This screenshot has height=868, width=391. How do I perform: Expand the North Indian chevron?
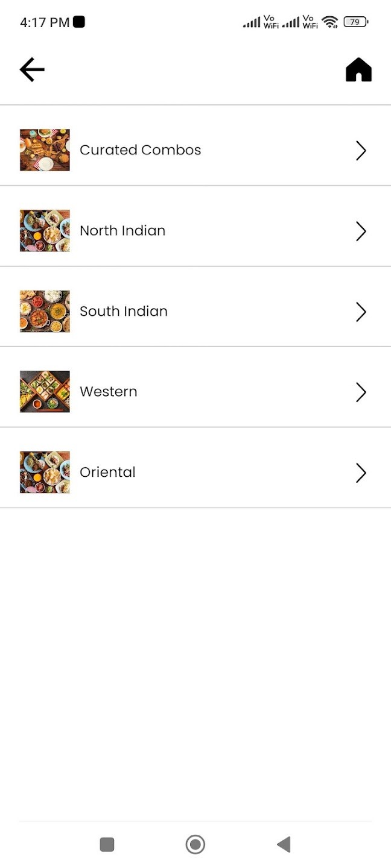(361, 231)
